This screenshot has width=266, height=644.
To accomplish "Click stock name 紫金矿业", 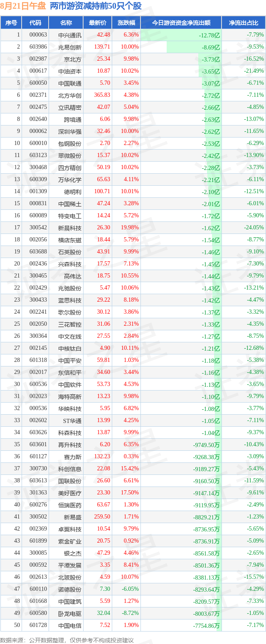I will (x=70, y=541).
